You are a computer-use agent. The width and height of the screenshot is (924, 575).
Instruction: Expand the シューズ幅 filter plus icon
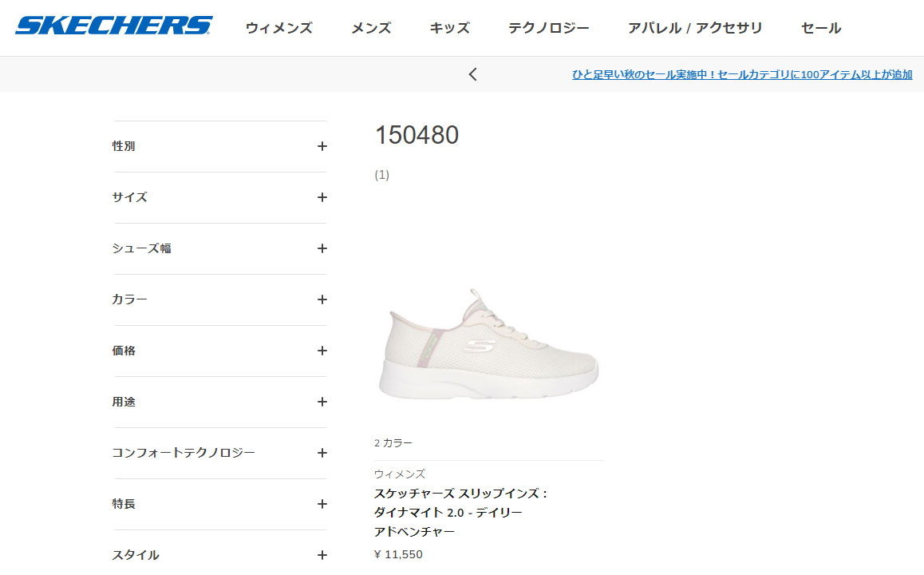tap(322, 248)
